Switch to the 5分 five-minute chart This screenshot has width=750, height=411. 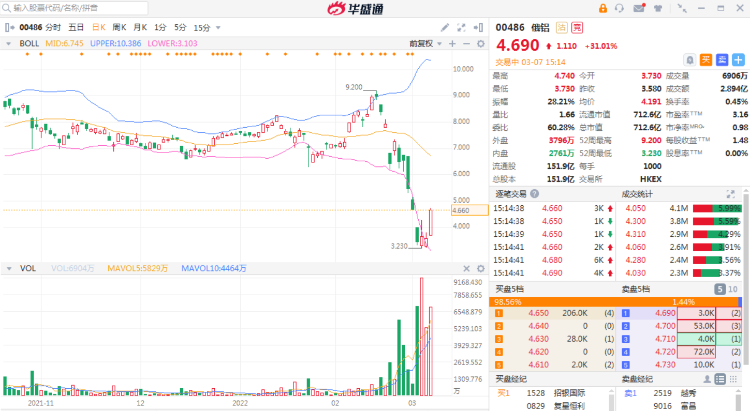tap(180, 28)
